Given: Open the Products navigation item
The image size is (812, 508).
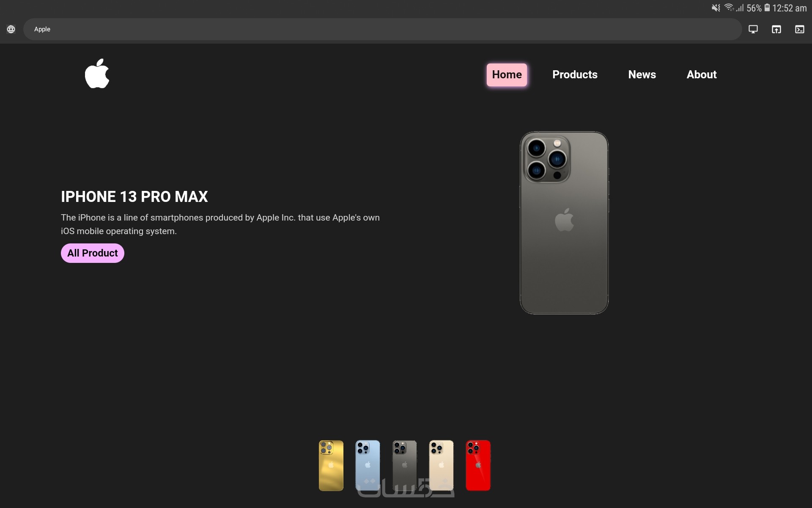Looking at the screenshot, I should coord(575,75).
